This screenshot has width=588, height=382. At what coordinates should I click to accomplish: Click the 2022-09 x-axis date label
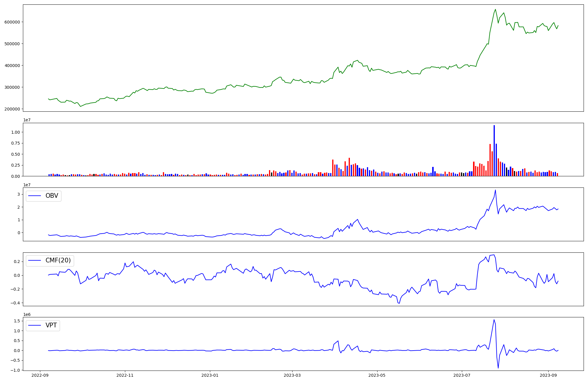tap(40, 375)
